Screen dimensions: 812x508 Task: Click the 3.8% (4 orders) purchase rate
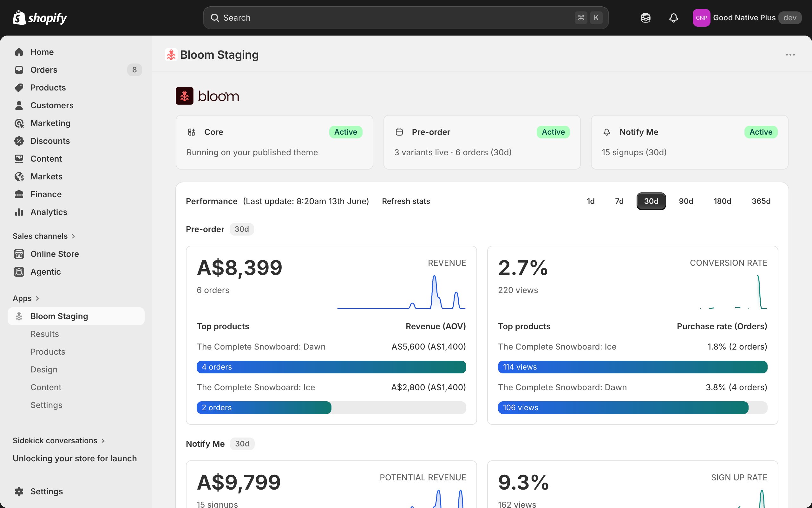pyautogui.click(x=737, y=387)
